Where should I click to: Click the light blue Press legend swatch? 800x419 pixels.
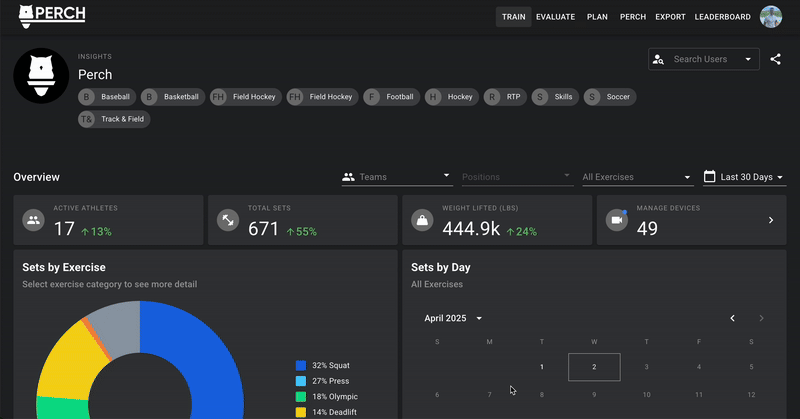(x=301, y=381)
